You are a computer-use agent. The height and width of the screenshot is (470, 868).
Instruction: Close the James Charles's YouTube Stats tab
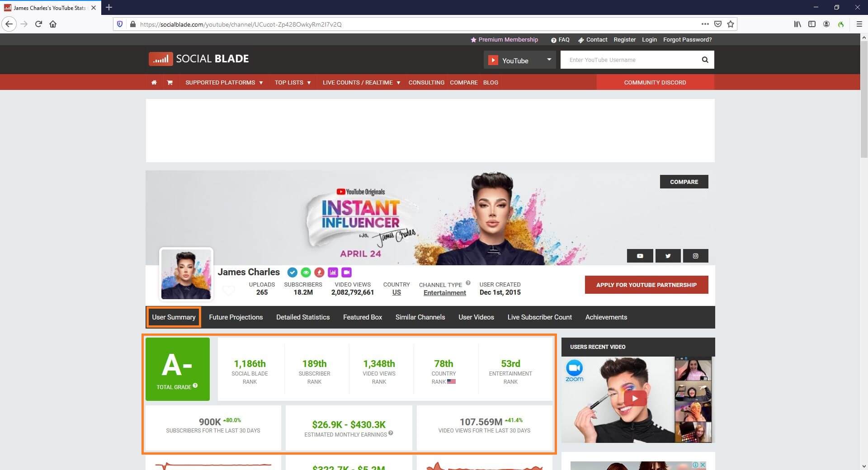pyautogui.click(x=94, y=8)
